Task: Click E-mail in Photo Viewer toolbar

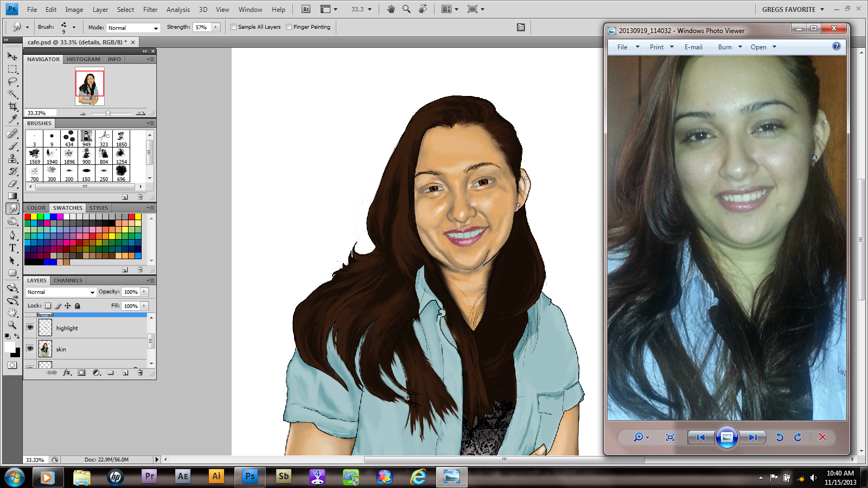Action: [x=693, y=47]
